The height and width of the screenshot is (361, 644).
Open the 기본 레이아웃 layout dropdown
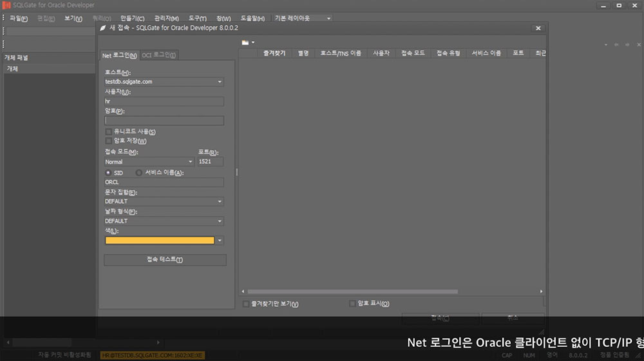coord(303,18)
